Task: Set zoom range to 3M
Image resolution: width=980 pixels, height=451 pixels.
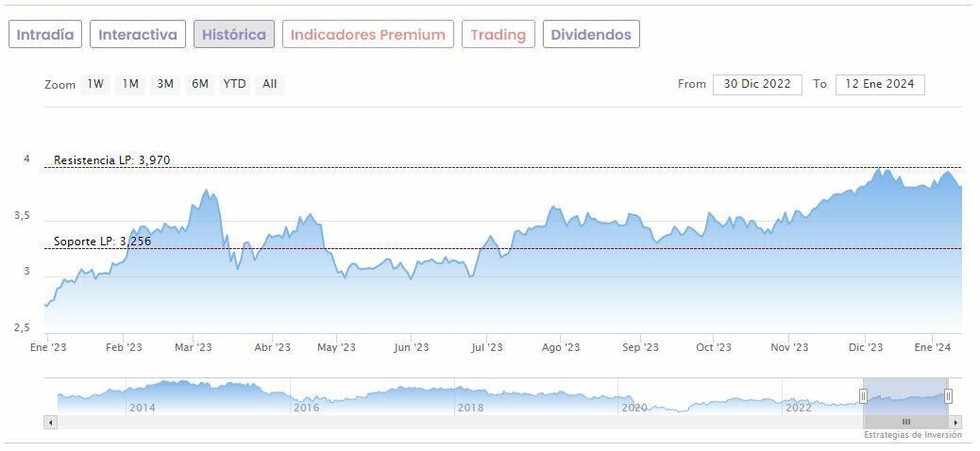Action: coord(165,84)
